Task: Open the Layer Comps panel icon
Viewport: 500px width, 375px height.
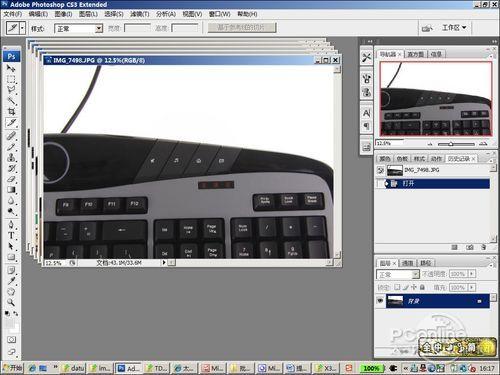Action: (366, 147)
